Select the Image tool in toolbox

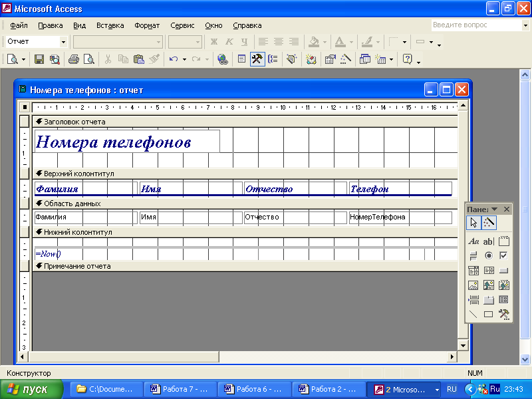[x=473, y=285]
